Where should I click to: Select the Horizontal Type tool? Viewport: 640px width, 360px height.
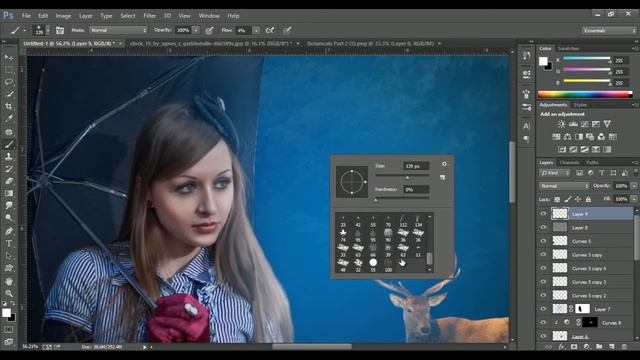click(x=9, y=244)
